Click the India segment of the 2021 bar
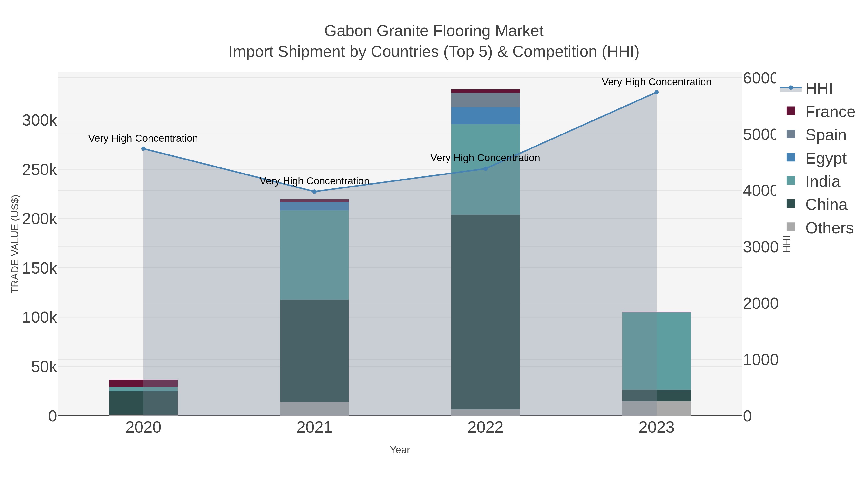Screen dimensions: 868x488 pos(314,255)
